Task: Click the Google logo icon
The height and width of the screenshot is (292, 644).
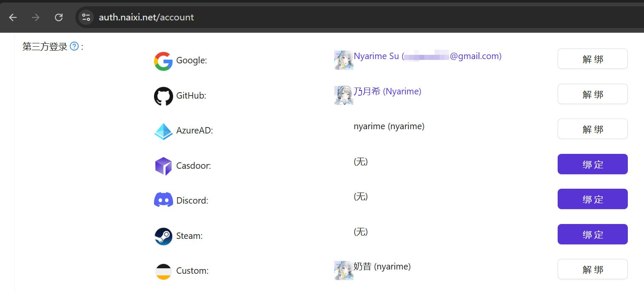Action: point(163,61)
